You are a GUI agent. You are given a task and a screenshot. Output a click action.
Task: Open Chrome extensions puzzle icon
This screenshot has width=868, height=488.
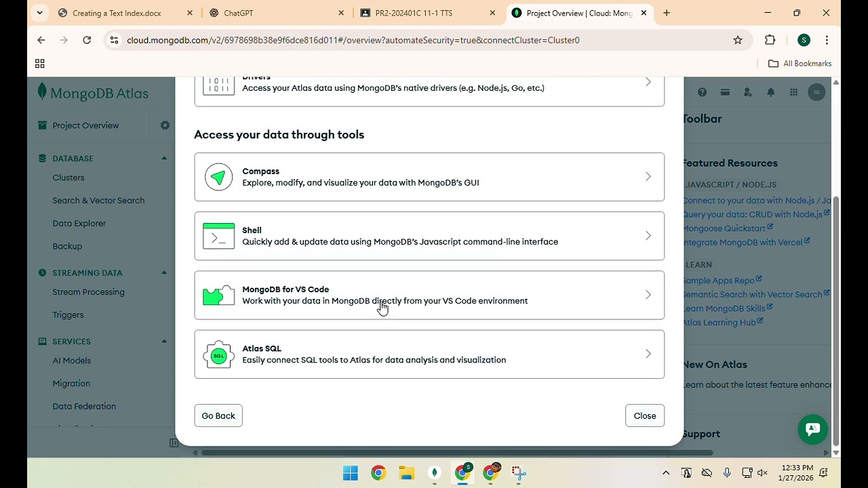pos(770,40)
